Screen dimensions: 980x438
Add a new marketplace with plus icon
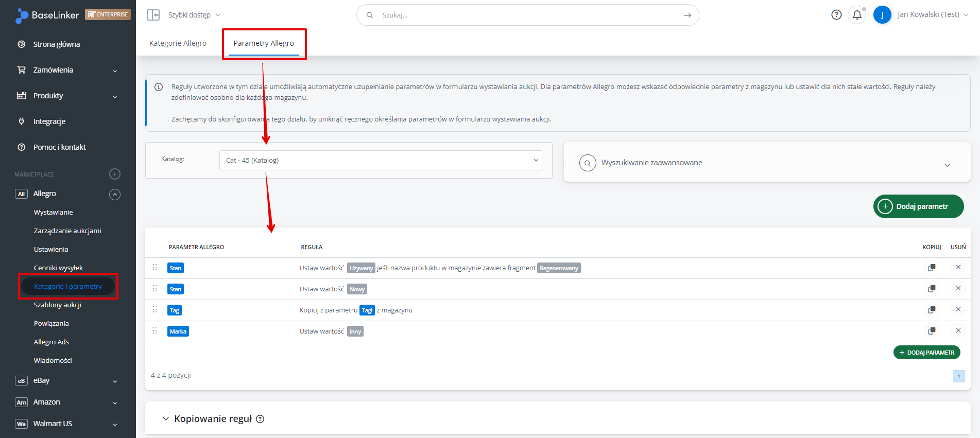click(x=115, y=174)
